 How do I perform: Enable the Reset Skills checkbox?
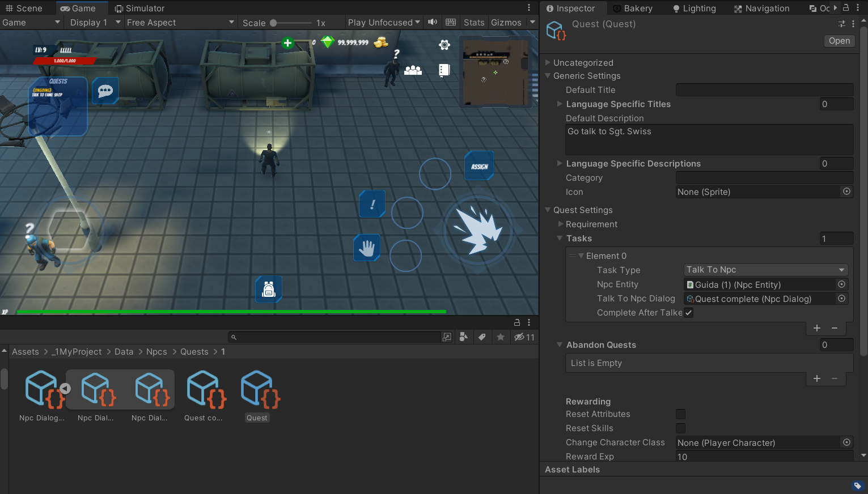coord(681,428)
